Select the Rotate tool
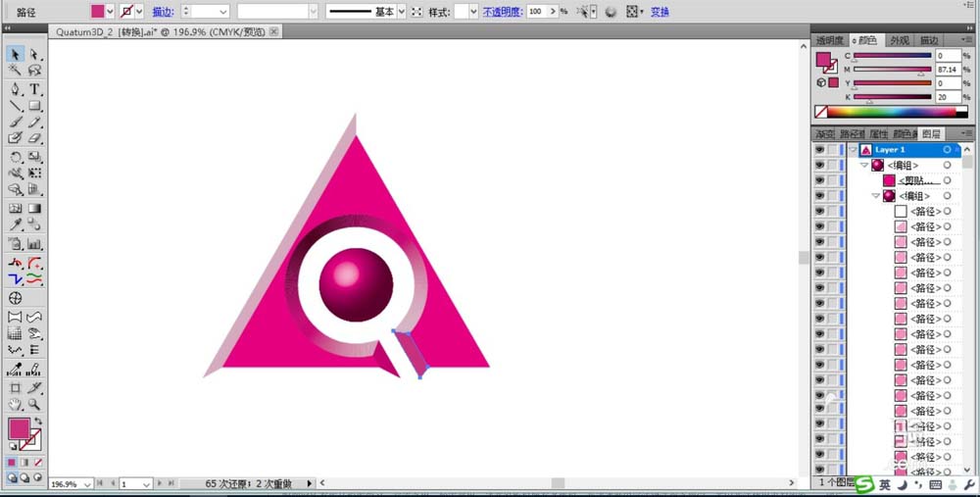Screen dimensions: 980x497 (x=16, y=157)
